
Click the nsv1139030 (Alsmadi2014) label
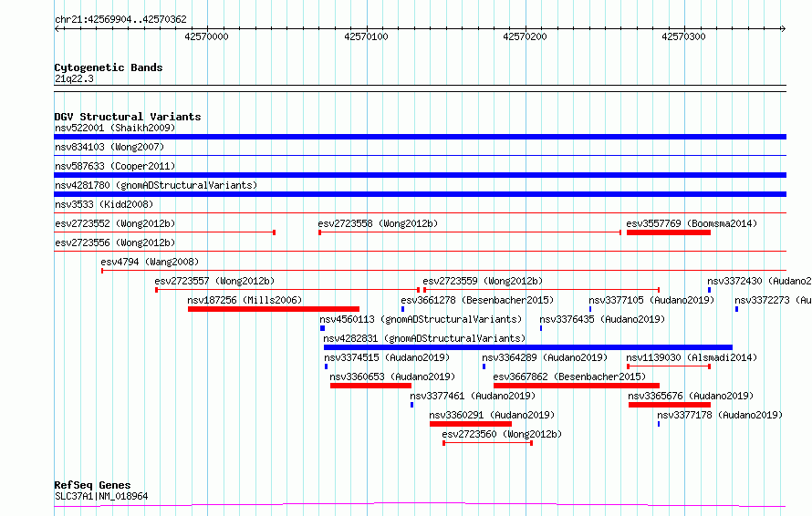[x=692, y=357]
